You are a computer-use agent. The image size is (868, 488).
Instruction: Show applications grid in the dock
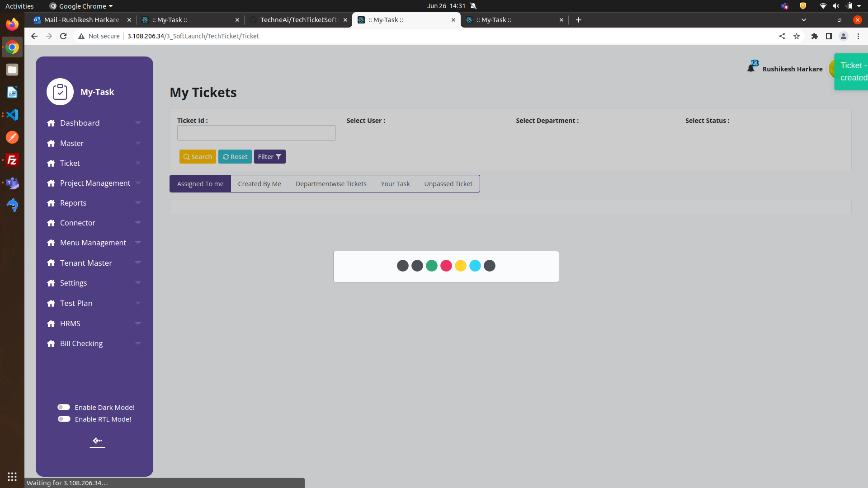[x=12, y=477]
